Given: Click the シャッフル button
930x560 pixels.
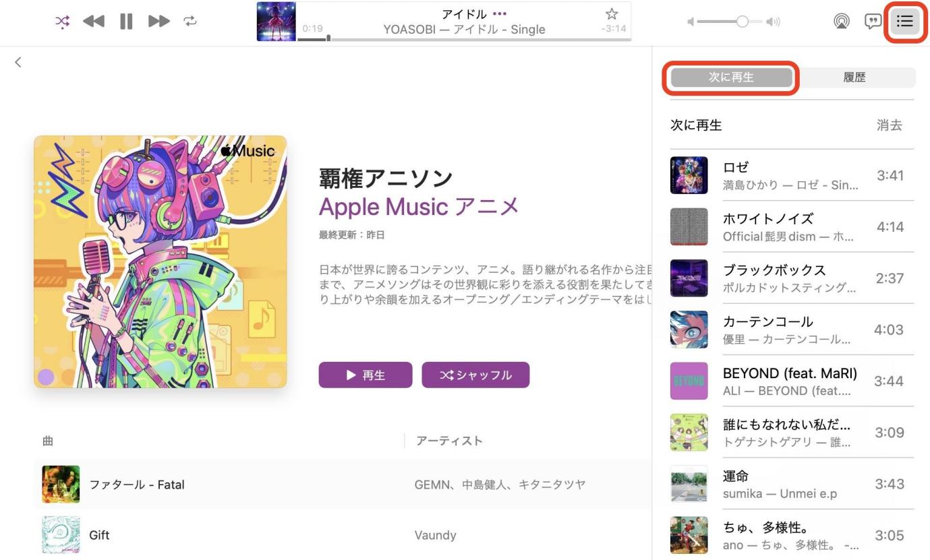Looking at the screenshot, I should [x=475, y=375].
